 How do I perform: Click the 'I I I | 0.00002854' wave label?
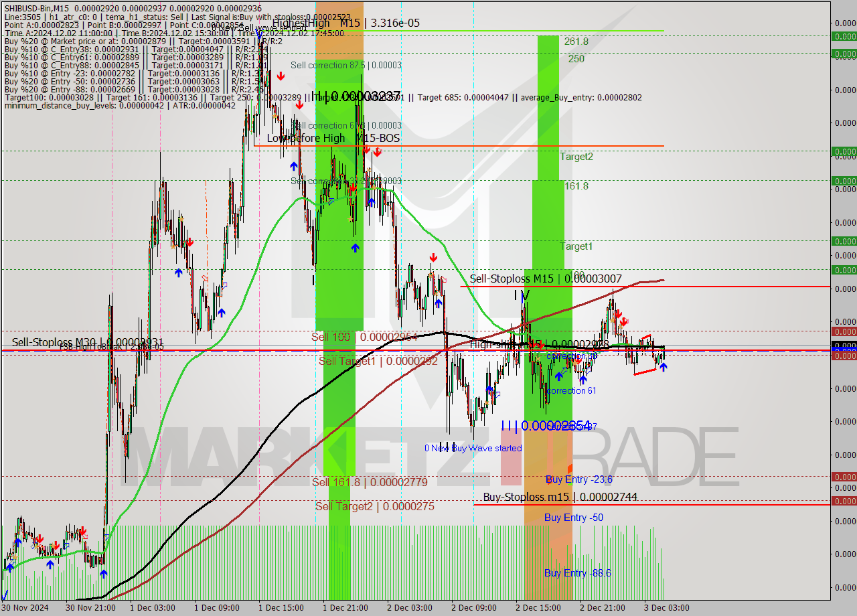click(x=546, y=425)
